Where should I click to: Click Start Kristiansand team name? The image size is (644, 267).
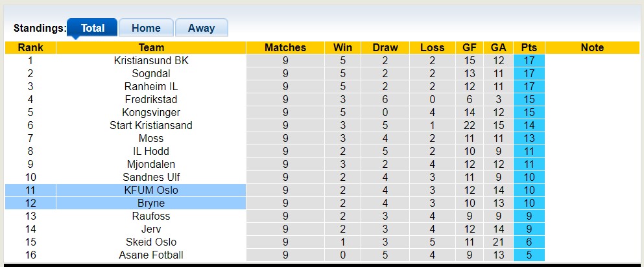151,125
